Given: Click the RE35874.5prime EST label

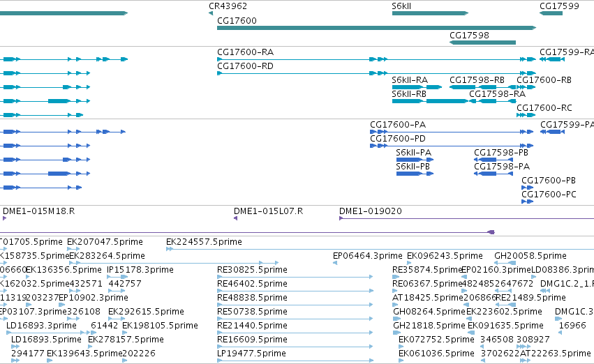Looking at the screenshot, I should click(427, 270).
